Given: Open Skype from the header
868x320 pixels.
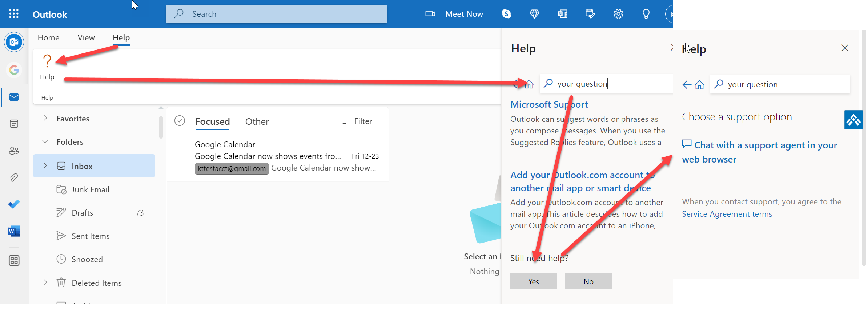Looking at the screenshot, I should pyautogui.click(x=506, y=14).
